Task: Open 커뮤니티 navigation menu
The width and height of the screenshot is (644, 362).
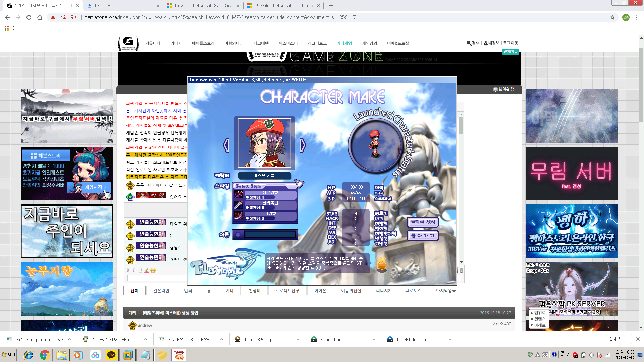Action: (x=153, y=43)
